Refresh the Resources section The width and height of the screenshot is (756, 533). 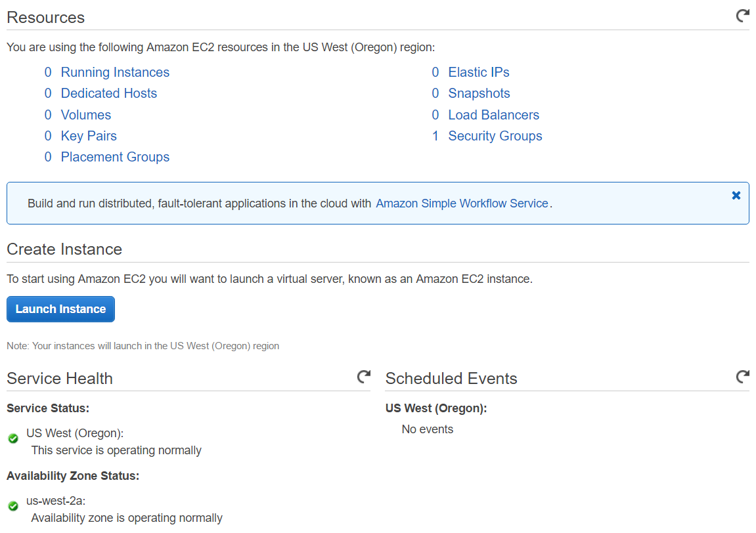pyautogui.click(x=742, y=16)
